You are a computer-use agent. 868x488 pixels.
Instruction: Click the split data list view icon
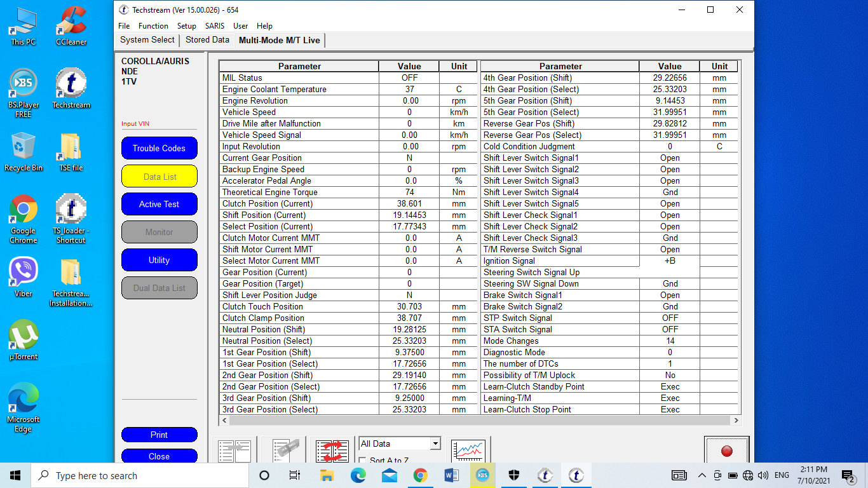(233, 450)
